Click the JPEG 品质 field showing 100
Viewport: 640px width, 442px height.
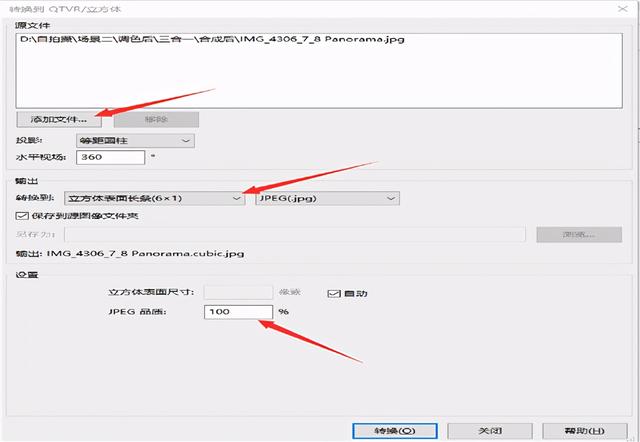tap(238, 312)
